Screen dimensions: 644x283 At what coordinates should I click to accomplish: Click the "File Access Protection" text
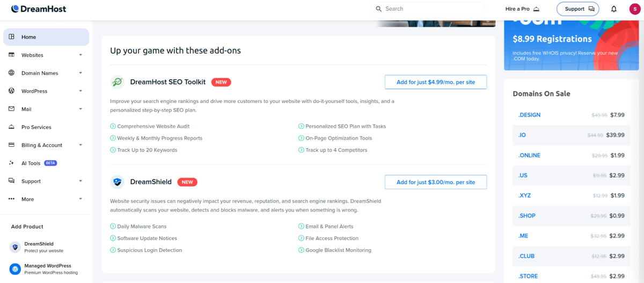[332, 238]
